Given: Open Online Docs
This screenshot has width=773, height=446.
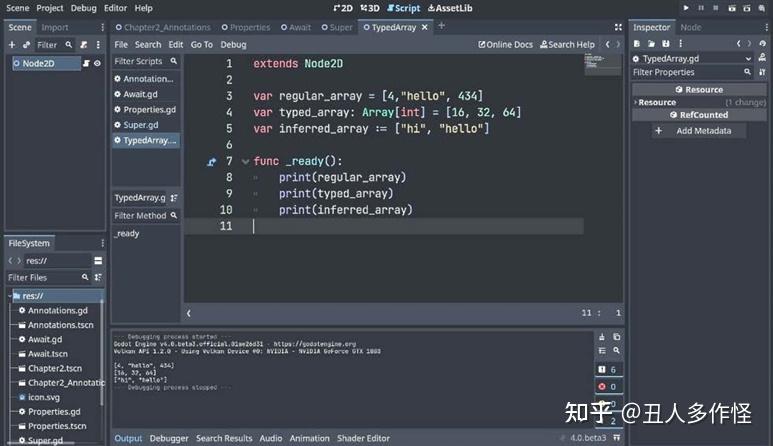Looking at the screenshot, I should click(506, 44).
